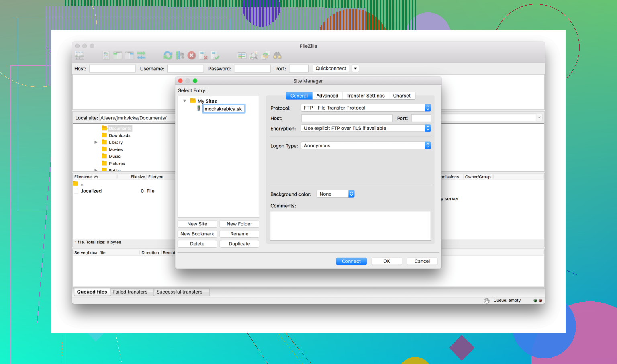Image resolution: width=617 pixels, height=364 pixels.
Task: Open the Site Manager toolbar icon
Action: [x=79, y=56]
